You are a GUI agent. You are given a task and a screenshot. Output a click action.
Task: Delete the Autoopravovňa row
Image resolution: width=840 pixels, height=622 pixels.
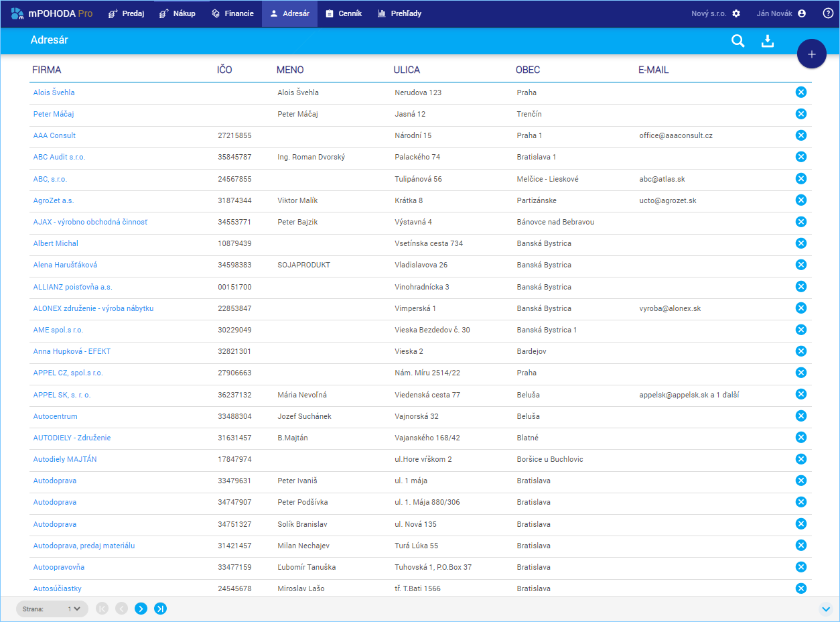pyautogui.click(x=800, y=567)
